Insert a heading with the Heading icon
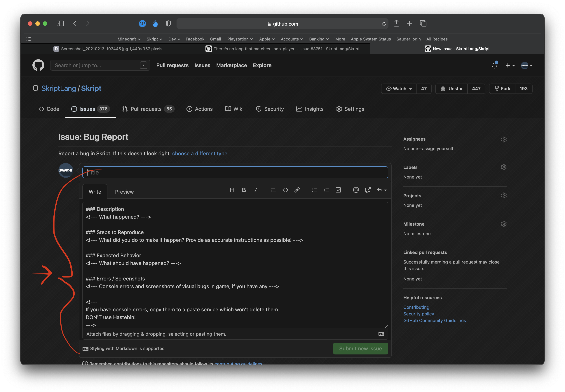565x392 pixels. click(232, 190)
